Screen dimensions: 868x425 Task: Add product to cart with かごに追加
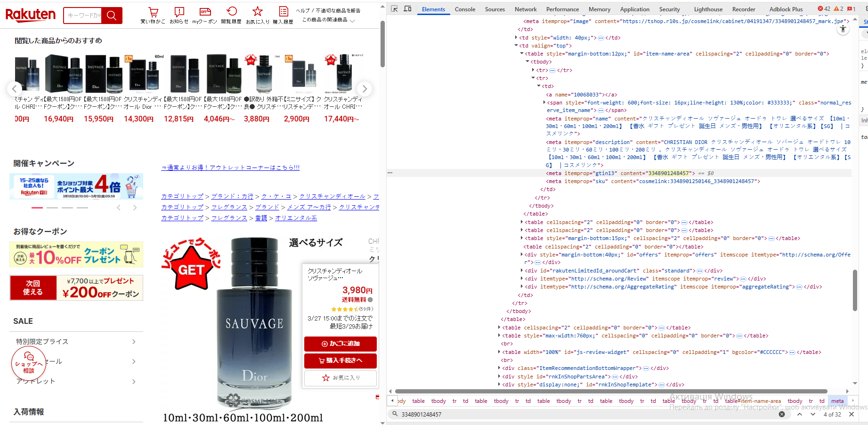tap(341, 344)
